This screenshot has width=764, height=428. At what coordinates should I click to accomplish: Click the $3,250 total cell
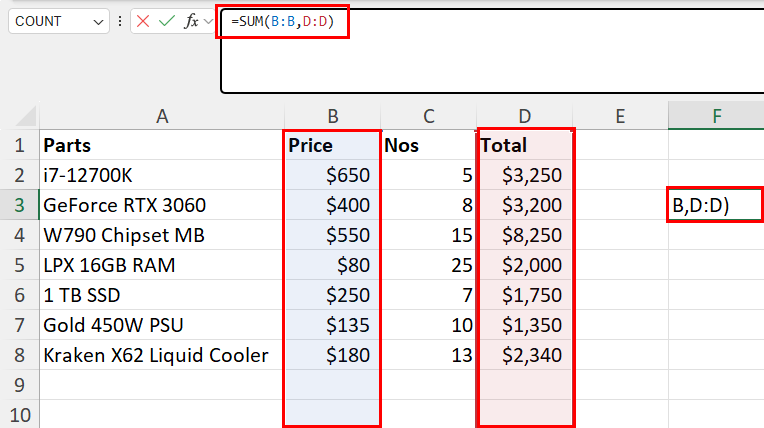524,175
